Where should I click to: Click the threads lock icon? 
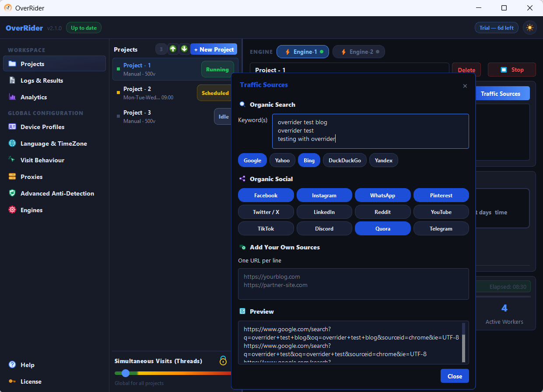223,361
